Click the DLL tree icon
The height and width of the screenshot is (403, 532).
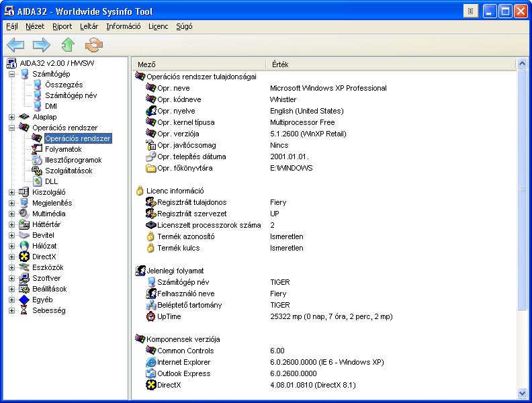[x=37, y=181]
